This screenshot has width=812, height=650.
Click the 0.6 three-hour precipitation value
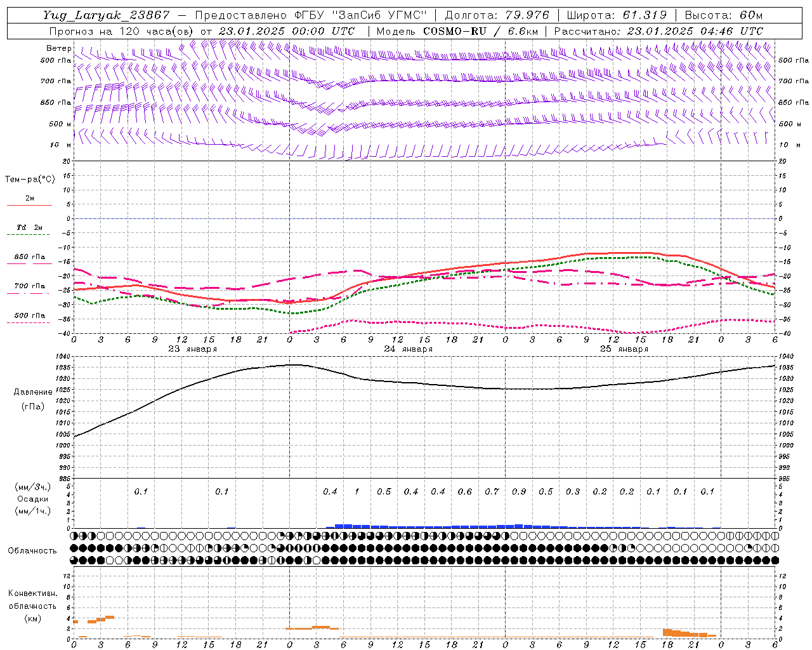465,492
